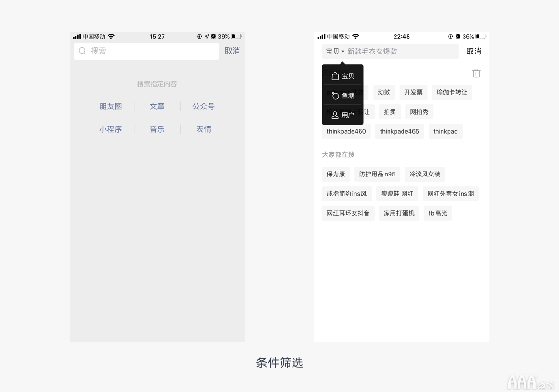Click the 新款毛衣女爆款 search field
This screenshot has height=392, width=559.
390,51
